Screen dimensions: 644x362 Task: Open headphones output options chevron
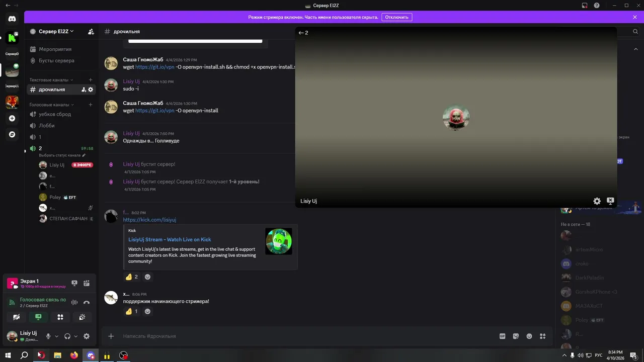point(76,336)
